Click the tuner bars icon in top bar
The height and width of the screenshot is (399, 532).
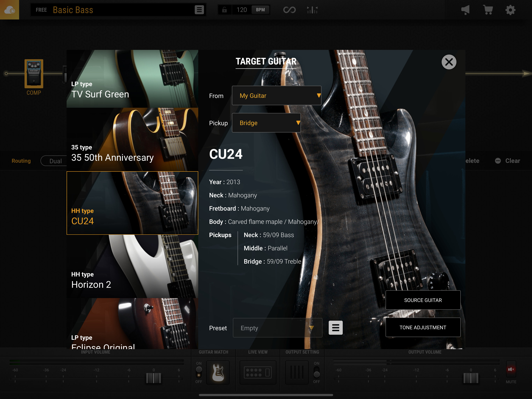312,10
